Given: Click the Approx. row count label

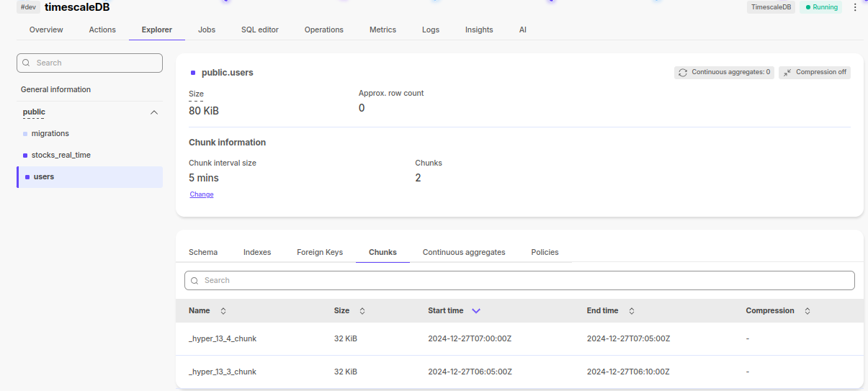Looking at the screenshot, I should (391, 94).
